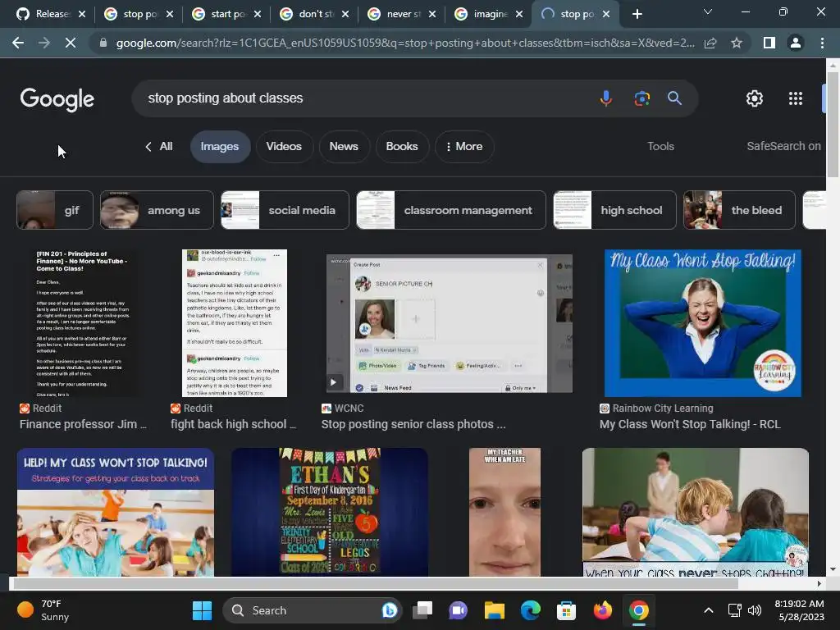Screen dimensions: 840x630
Task: Open 'My teacher when am late' meme
Action: point(504,512)
